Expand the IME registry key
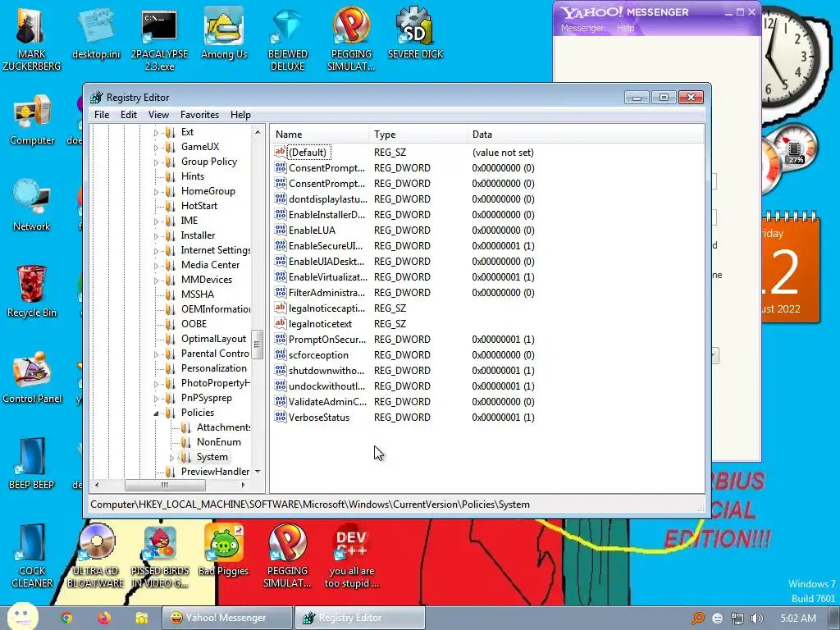The image size is (840, 630). 156,221
